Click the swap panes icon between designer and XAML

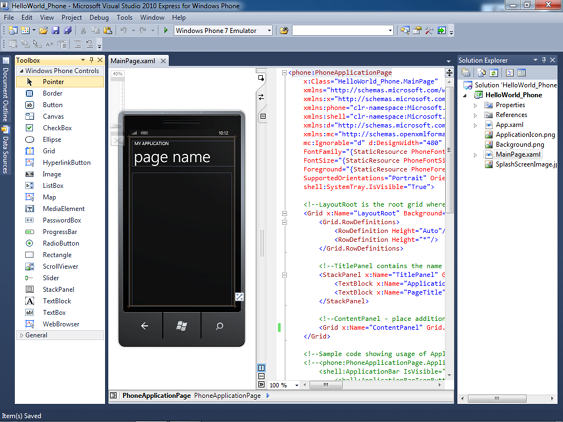tap(261, 97)
